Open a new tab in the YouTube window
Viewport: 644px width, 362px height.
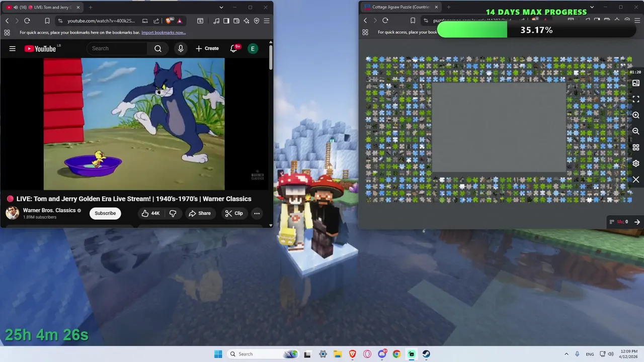tap(91, 8)
